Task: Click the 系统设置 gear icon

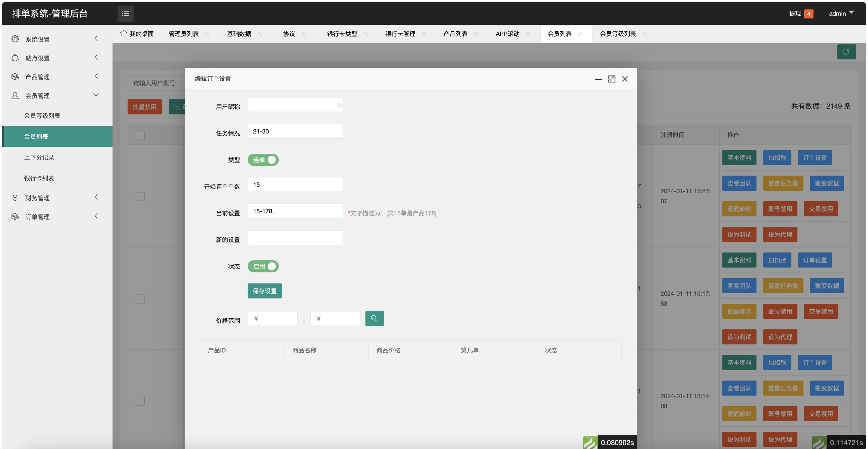Action: (x=15, y=39)
